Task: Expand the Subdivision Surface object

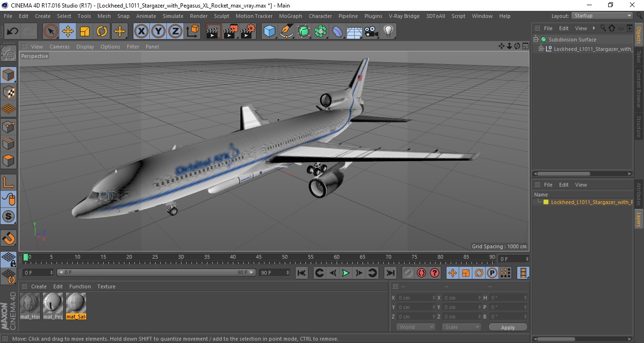Action: [536, 40]
